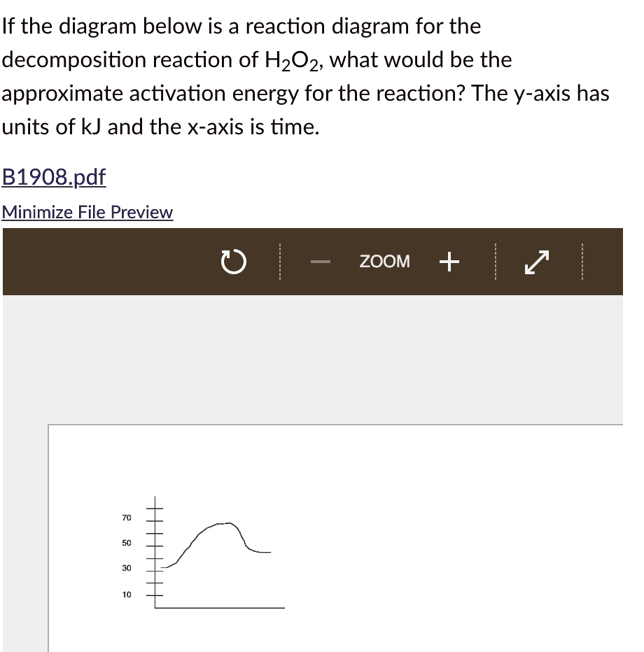Select the zoom out minus icon
This screenshot has height=652, width=644.
320,262
